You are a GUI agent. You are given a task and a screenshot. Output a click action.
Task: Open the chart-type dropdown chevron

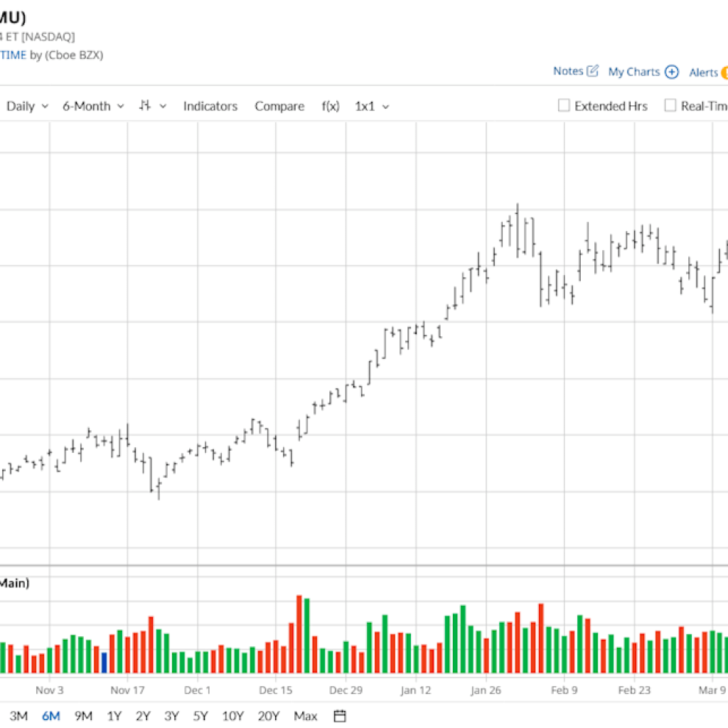[x=162, y=106]
